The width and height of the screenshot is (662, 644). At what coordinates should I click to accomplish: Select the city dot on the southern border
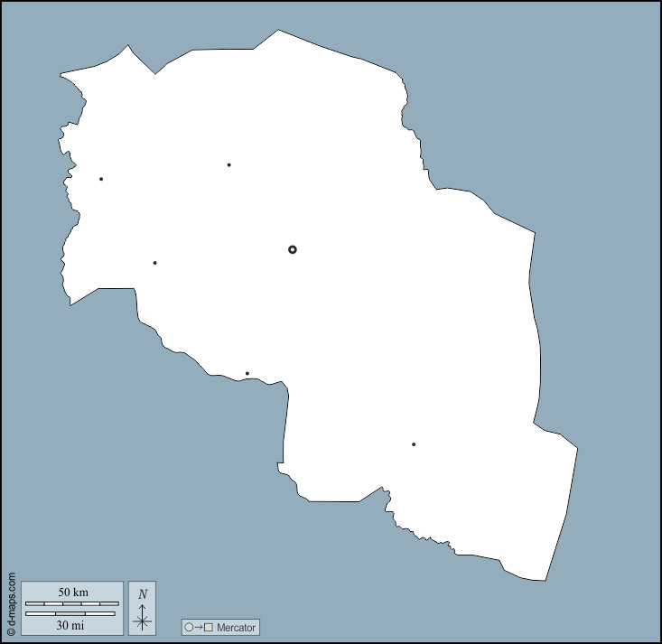tap(247, 374)
